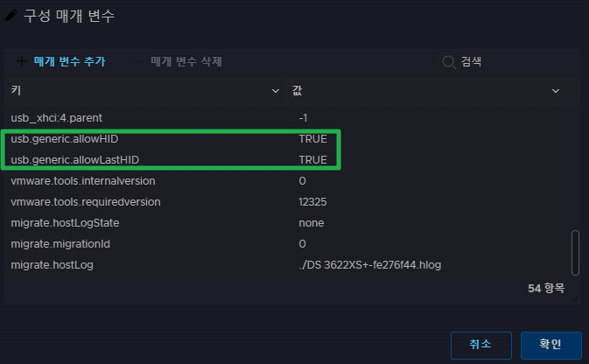Image resolution: width=589 pixels, height=364 pixels.
Task: Select the usb.generic.allowLastHID key
Action: click(74, 159)
